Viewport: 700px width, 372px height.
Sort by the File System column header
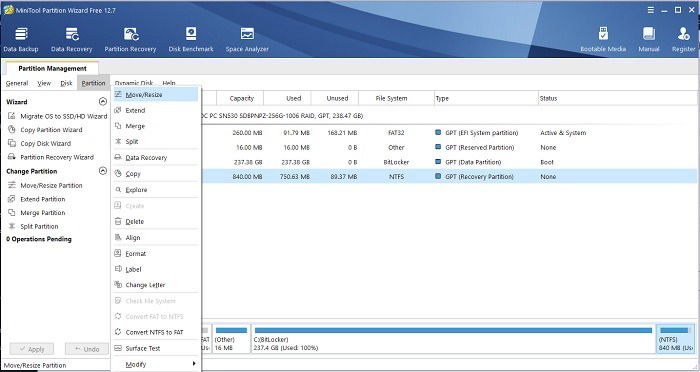396,98
